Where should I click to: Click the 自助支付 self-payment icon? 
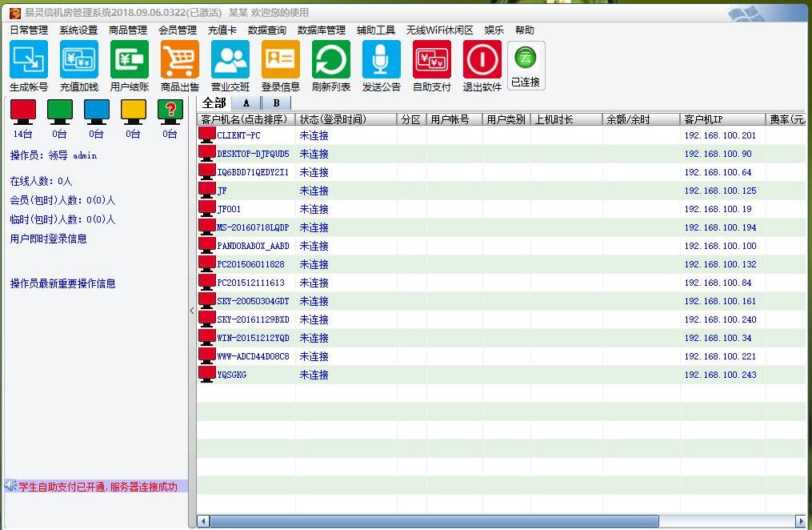(431, 59)
